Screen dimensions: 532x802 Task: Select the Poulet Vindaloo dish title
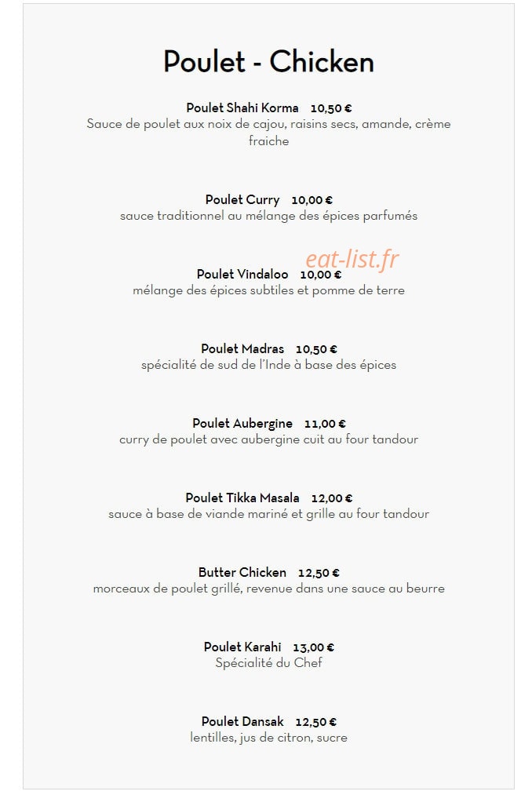point(242,274)
